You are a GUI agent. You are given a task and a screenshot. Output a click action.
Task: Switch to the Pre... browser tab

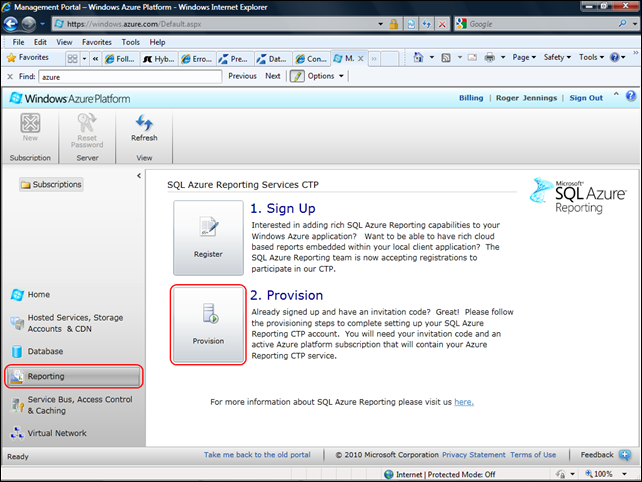[235, 59]
